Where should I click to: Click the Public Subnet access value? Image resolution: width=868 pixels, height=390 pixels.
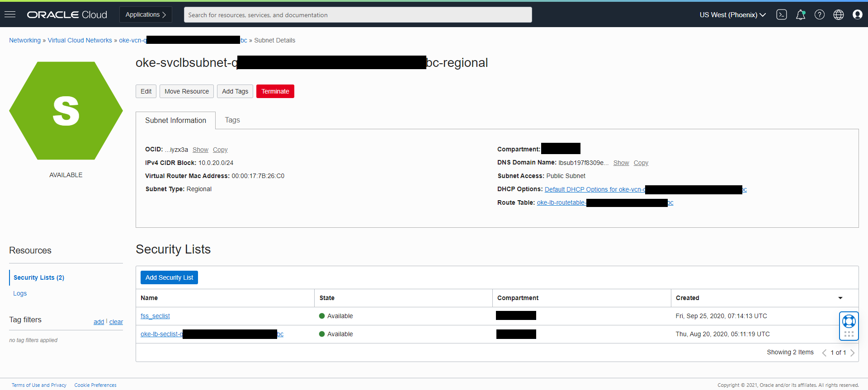(x=566, y=176)
